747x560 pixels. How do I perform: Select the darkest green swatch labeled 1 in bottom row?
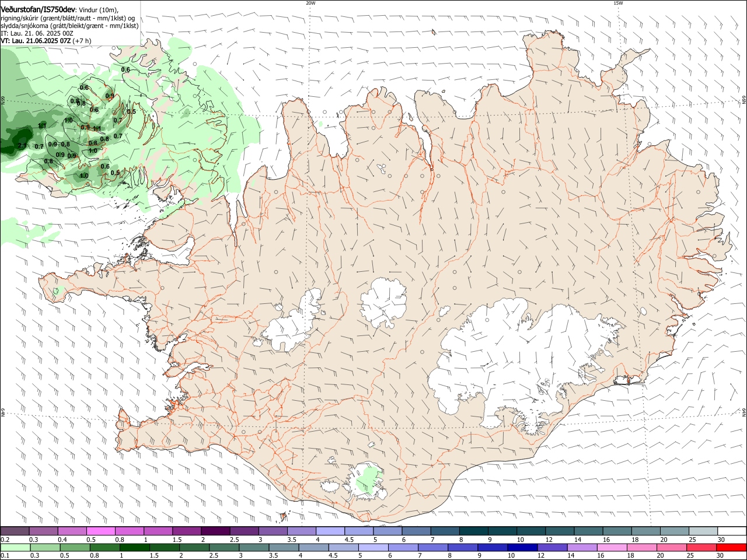134,547
